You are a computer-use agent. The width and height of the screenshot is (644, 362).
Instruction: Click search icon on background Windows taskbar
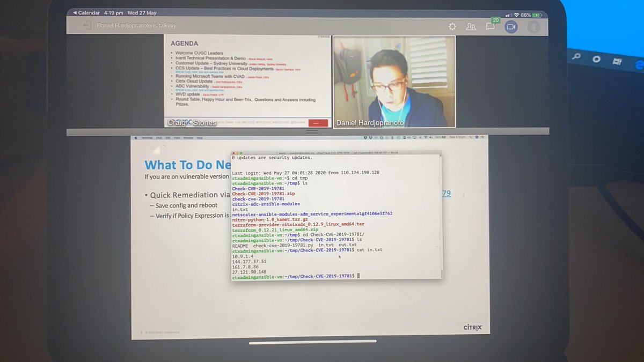point(576,57)
